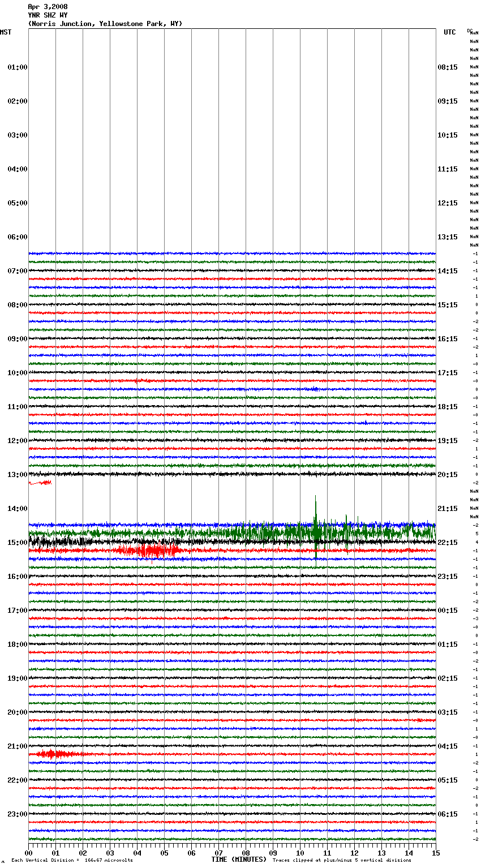This screenshot has height=868, width=481.
Task: Click the 'TIME (MINUTES)' axis title
Action: [239, 860]
